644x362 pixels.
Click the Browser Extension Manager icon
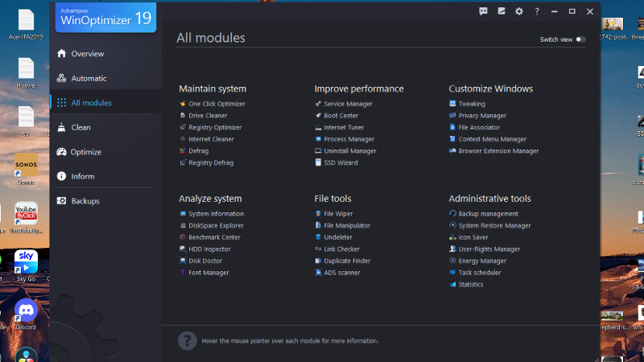pyautogui.click(x=452, y=151)
